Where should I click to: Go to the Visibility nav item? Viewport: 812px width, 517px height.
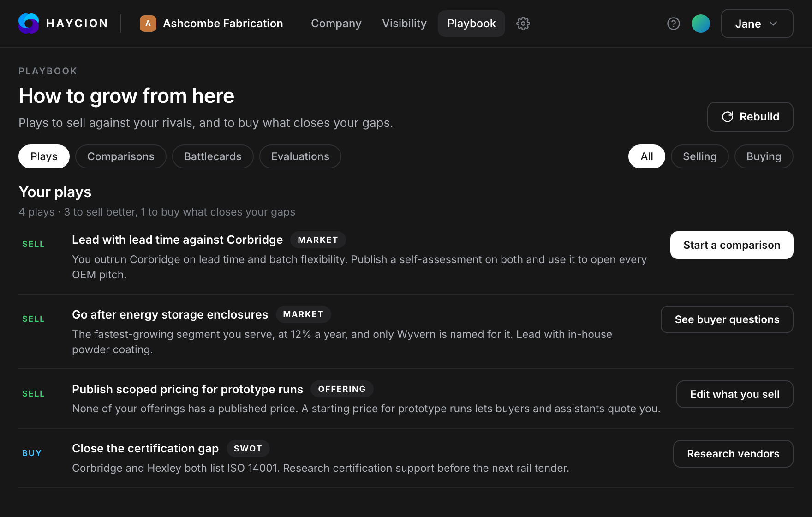pyautogui.click(x=404, y=24)
